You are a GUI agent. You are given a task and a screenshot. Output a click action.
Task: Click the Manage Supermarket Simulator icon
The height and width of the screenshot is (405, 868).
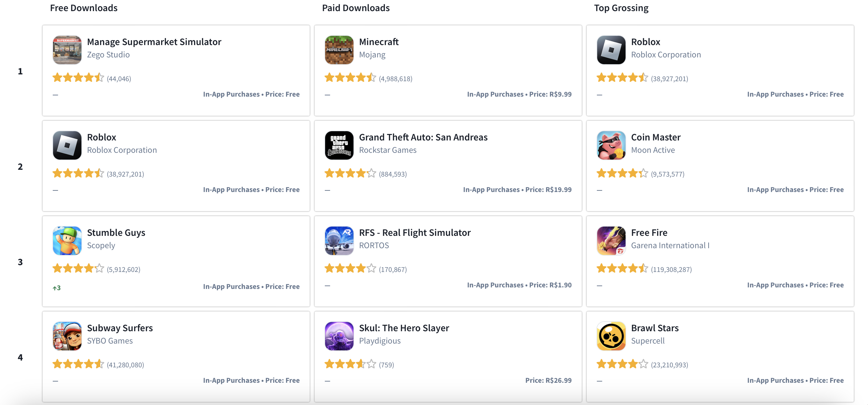(x=67, y=49)
